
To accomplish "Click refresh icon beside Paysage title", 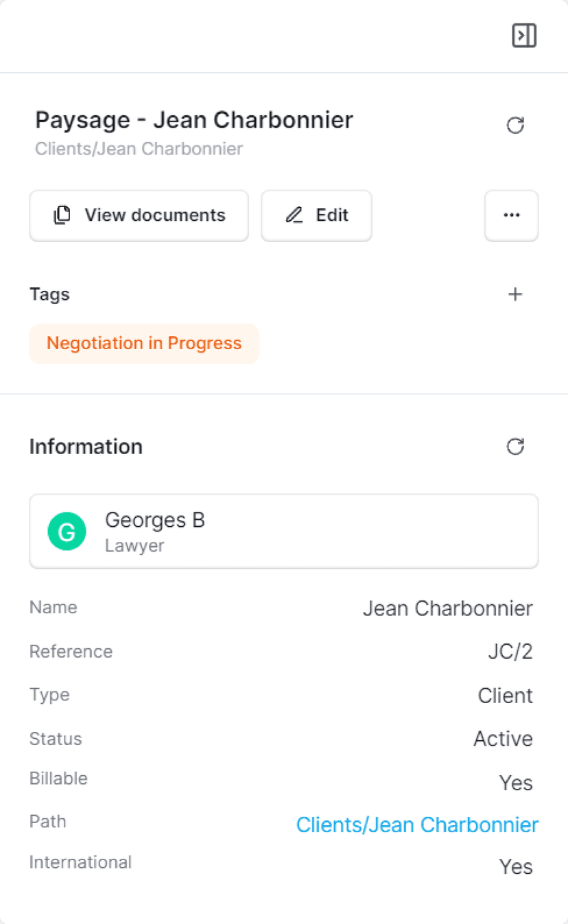I will (x=515, y=126).
